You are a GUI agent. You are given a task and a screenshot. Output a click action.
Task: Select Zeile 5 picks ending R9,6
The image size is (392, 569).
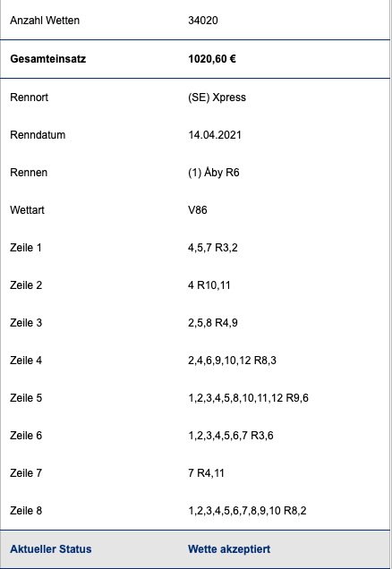tap(248, 398)
